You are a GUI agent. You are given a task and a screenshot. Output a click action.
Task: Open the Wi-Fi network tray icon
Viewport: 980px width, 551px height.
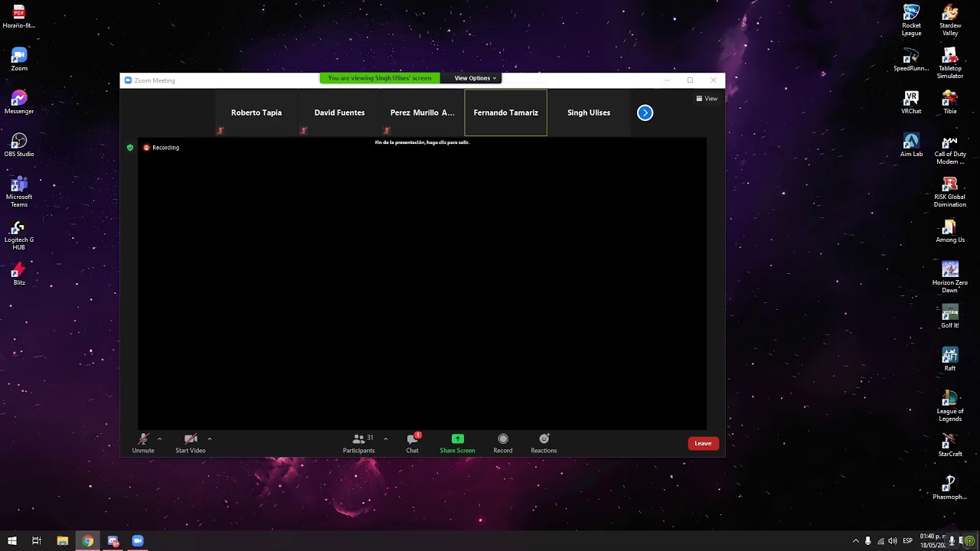[880, 541]
